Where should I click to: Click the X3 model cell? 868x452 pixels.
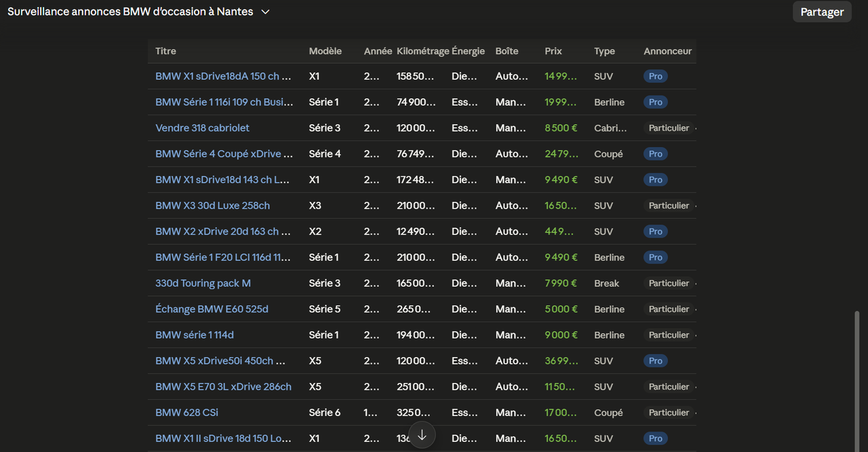315,205
